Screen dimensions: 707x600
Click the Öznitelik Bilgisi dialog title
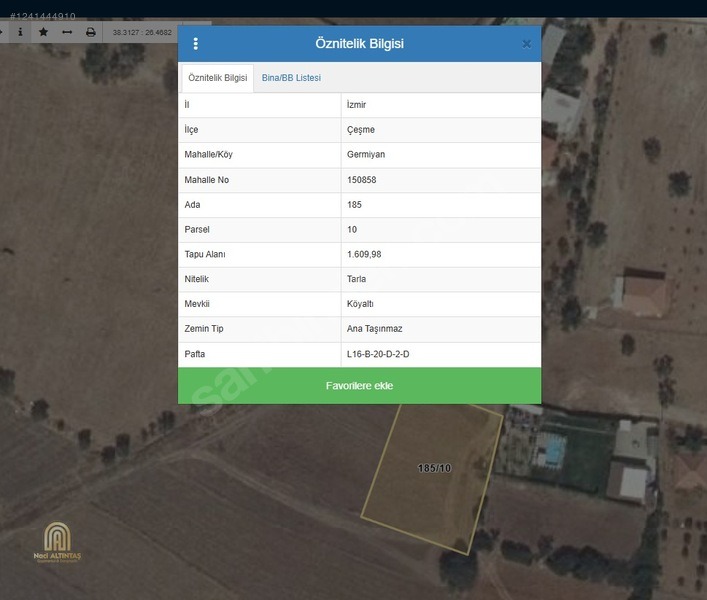point(359,44)
